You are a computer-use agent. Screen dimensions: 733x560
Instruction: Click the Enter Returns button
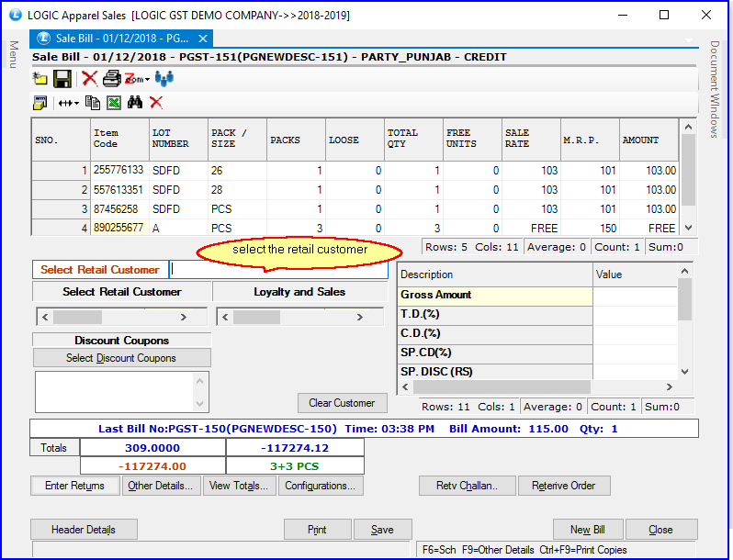coord(74,486)
